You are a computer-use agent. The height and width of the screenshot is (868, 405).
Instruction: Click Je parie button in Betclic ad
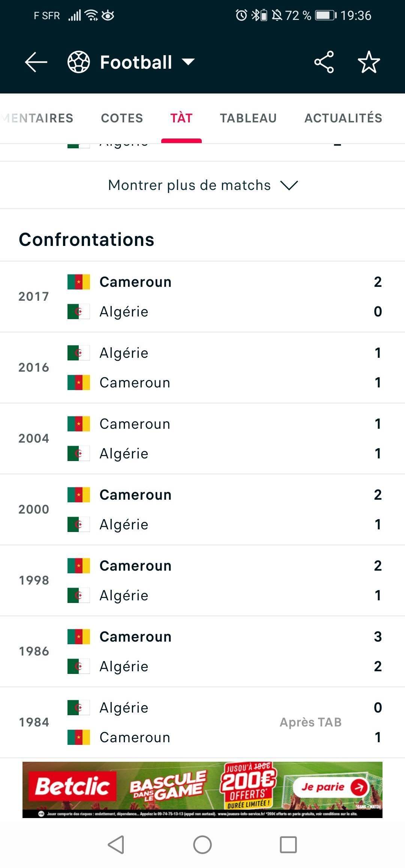[x=330, y=787]
